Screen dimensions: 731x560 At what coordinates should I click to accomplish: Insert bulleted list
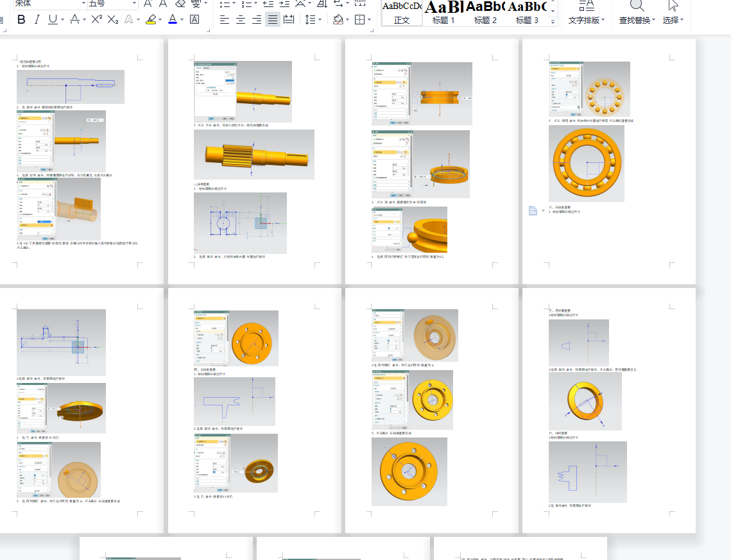pos(225,4)
